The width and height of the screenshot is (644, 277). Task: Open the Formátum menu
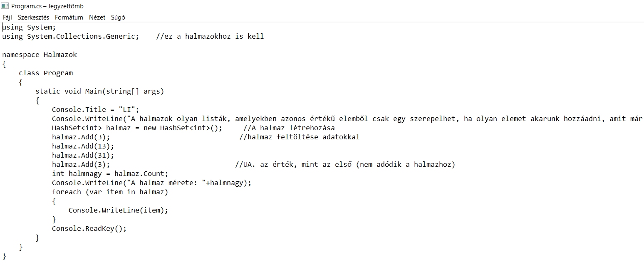tap(69, 17)
